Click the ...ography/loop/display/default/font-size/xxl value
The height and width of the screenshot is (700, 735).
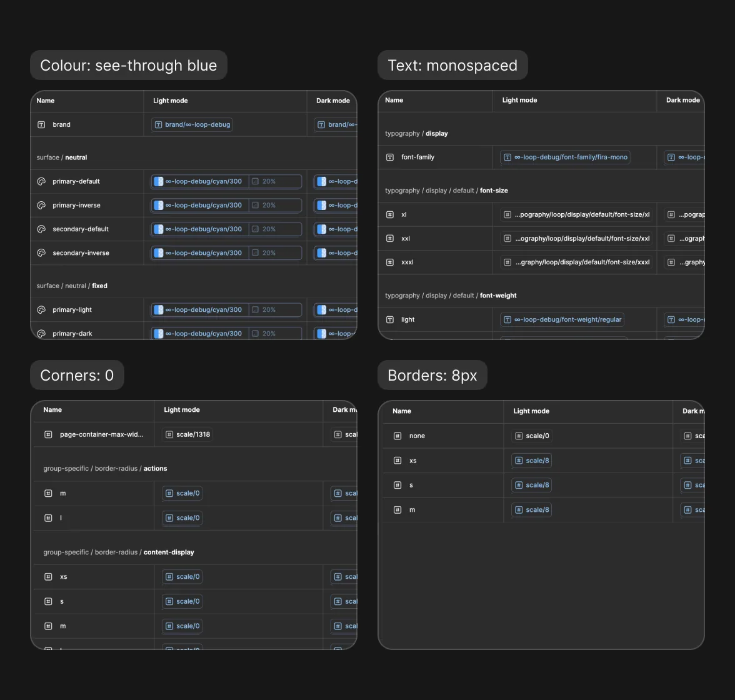[576, 238]
